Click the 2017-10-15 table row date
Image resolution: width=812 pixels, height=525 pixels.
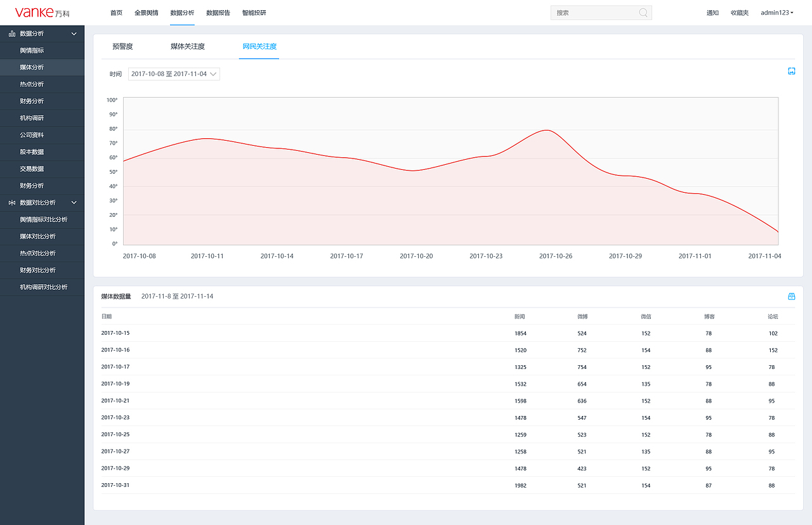pos(115,333)
